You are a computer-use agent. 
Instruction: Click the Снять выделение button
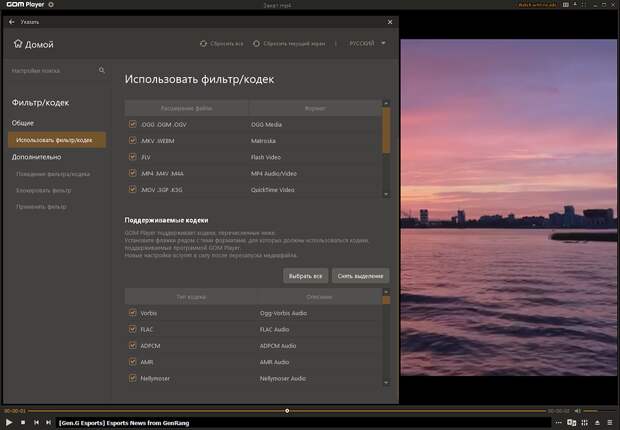pyautogui.click(x=360, y=275)
